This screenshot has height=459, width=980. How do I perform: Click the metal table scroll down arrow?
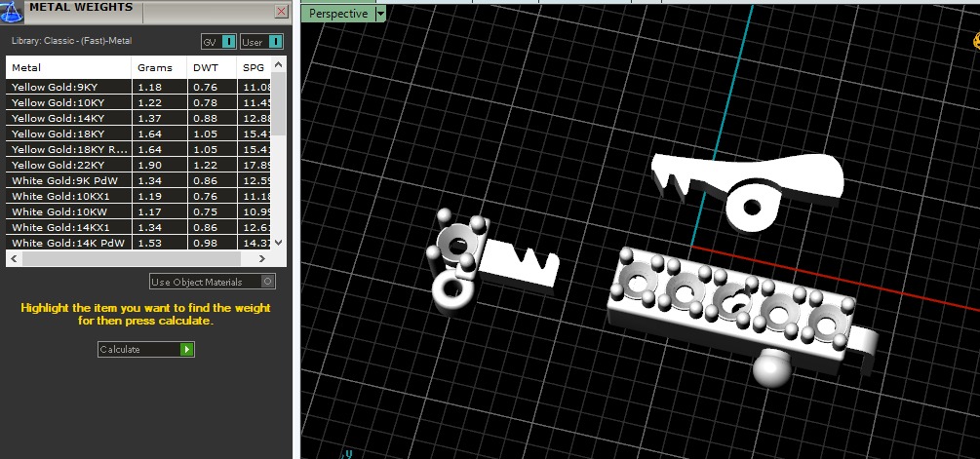(280, 243)
